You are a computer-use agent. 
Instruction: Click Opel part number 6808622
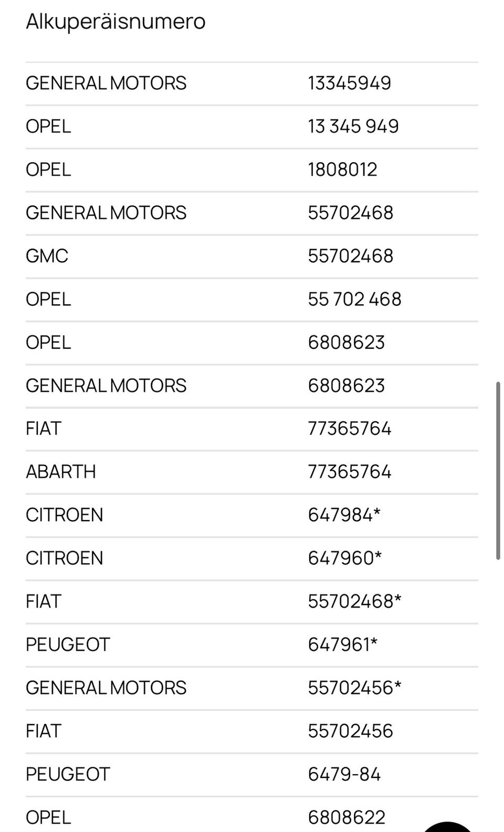pos(346,817)
